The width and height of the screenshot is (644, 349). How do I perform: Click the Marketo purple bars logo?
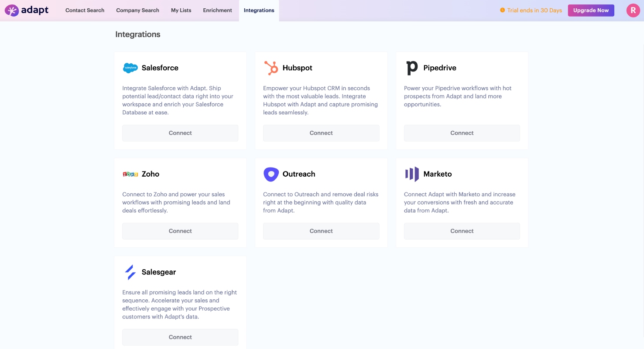[x=412, y=174]
